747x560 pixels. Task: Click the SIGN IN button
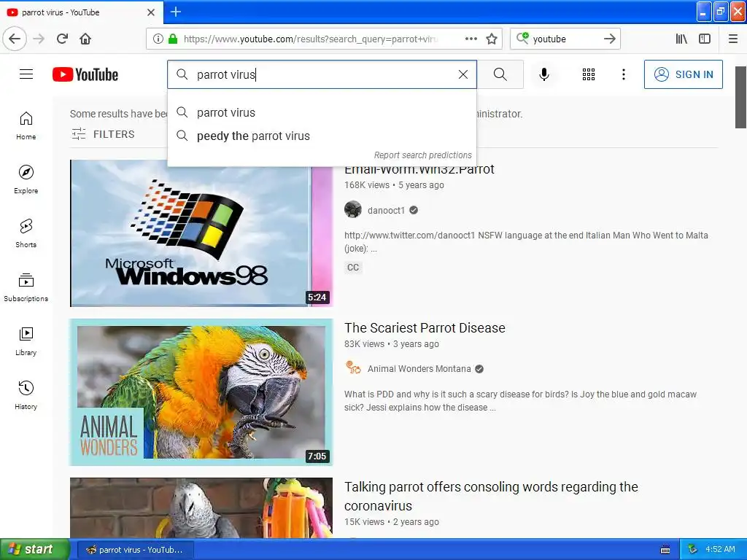(x=683, y=74)
